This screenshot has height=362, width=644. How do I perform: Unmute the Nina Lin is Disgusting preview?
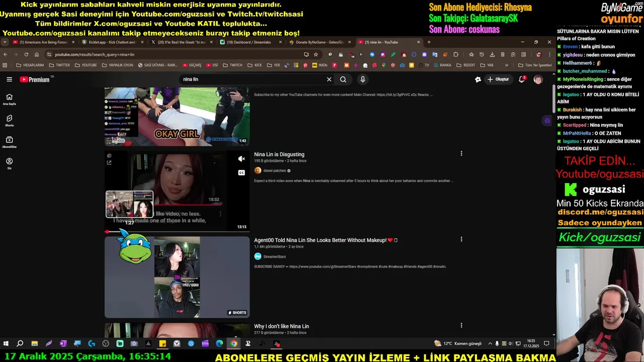click(x=242, y=159)
